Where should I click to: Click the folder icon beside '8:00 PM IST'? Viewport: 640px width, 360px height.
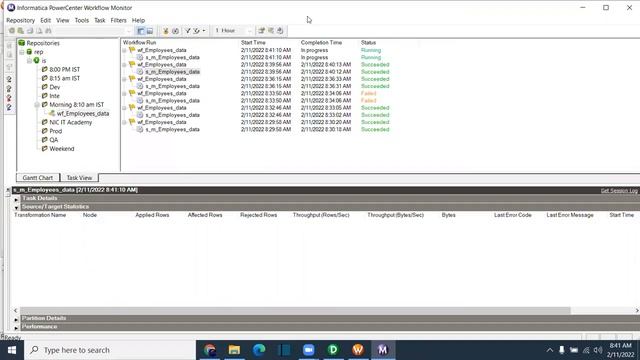point(45,69)
